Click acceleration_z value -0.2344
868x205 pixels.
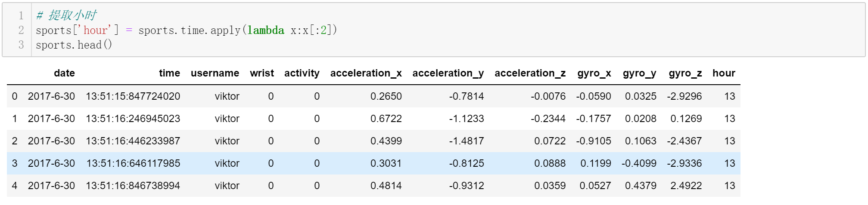coord(548,119)
